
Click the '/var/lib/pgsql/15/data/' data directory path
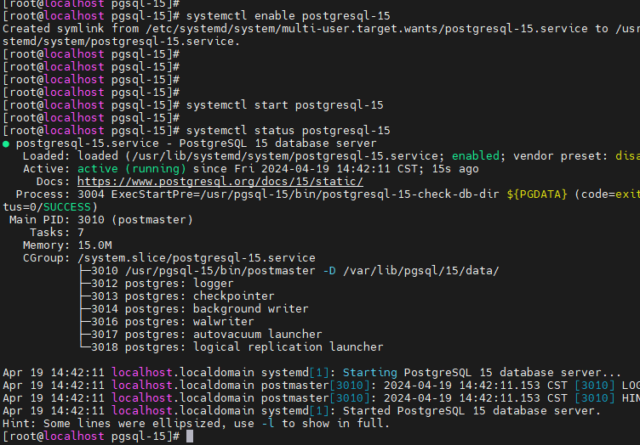pyautogui.click(x=421, y=271)
